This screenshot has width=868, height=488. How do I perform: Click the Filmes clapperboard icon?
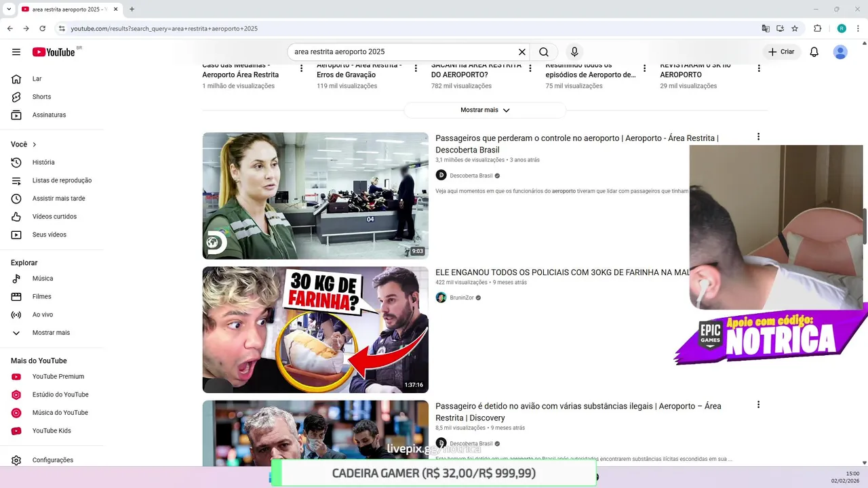tap(16, 297)
